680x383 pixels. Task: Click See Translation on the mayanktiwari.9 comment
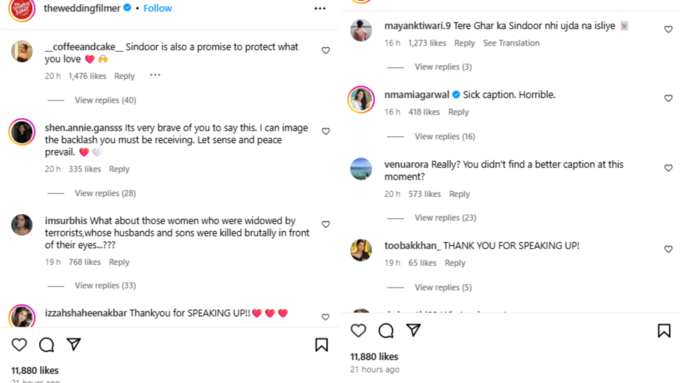click(x=511, y=43)
